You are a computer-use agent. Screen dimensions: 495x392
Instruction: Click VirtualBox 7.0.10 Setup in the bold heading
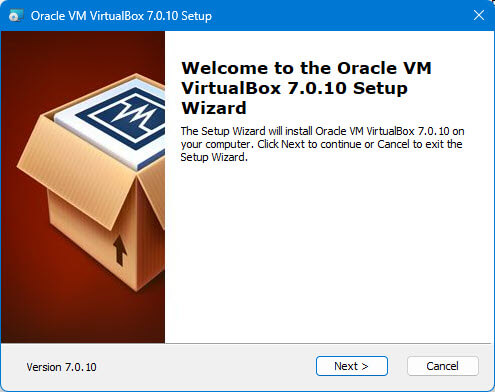294,88
